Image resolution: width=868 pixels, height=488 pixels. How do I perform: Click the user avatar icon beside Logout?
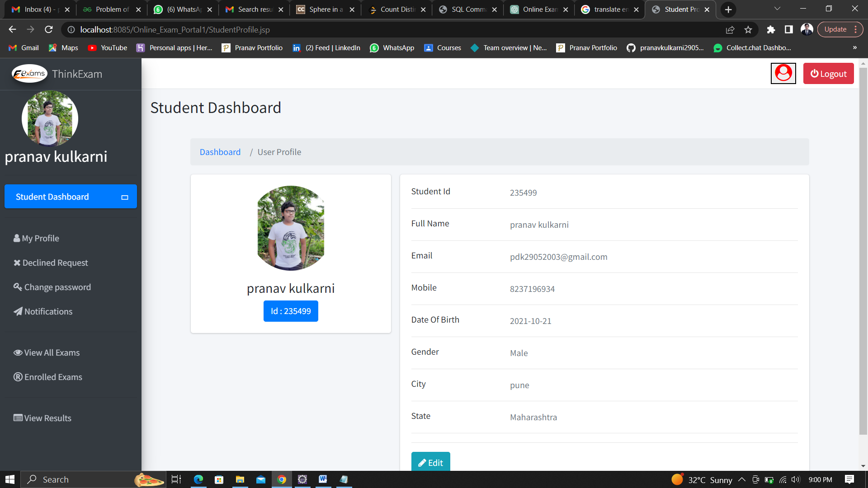coord(783,73)
